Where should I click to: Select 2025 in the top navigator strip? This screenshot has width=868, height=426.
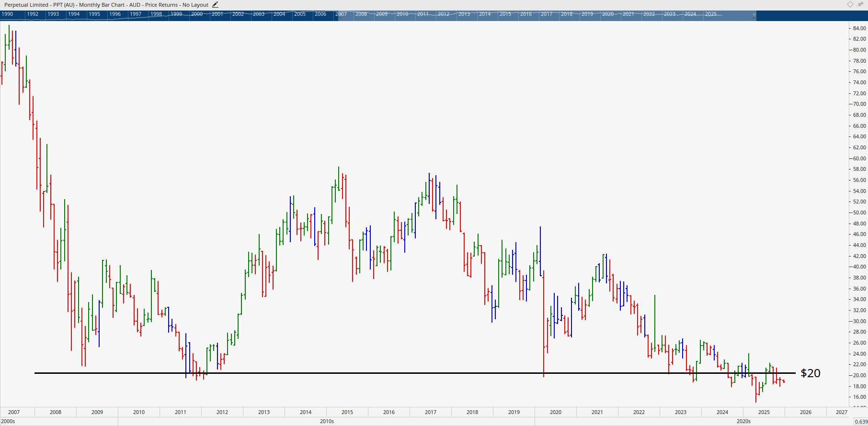point(711,14)
